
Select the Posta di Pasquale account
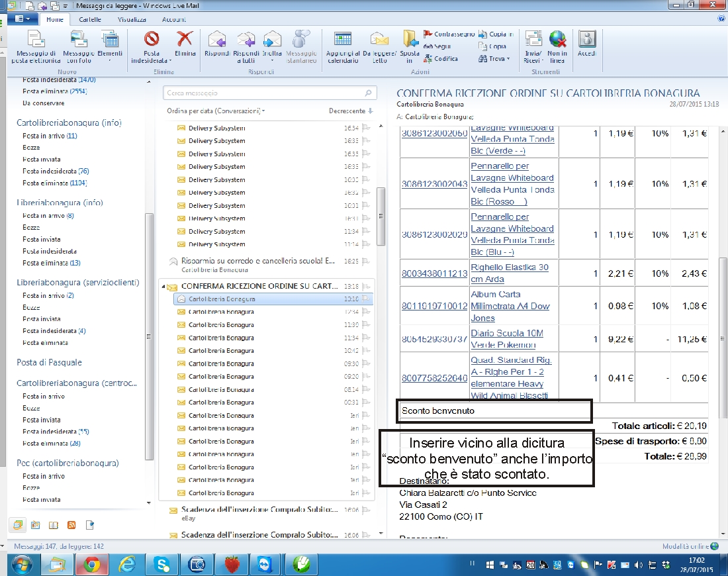click(49, 362)
